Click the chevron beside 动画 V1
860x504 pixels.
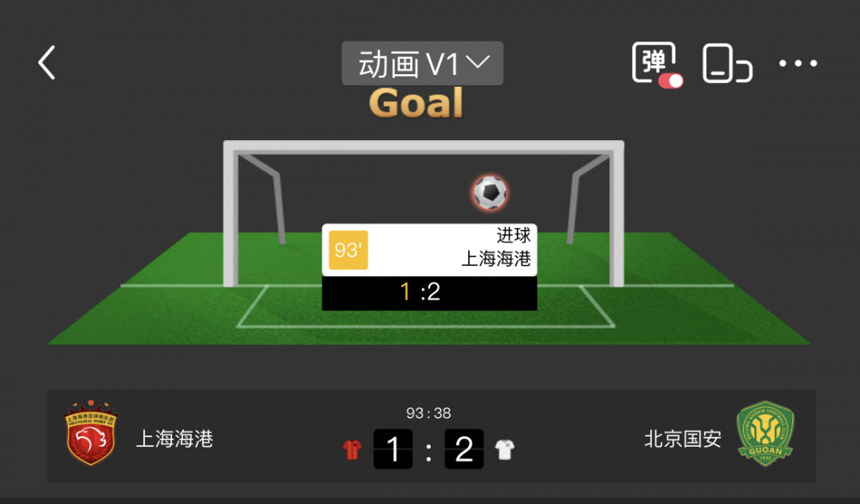coord(478,63)
